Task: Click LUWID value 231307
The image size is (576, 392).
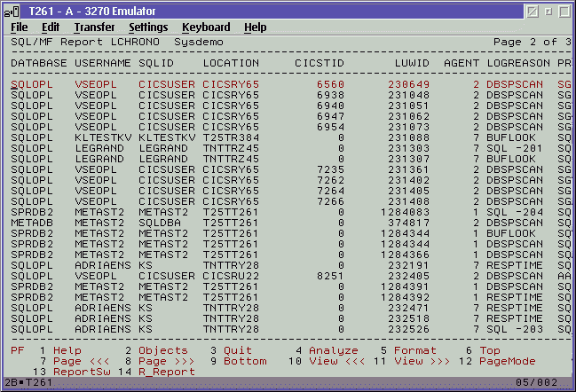Action: [408, 159]
